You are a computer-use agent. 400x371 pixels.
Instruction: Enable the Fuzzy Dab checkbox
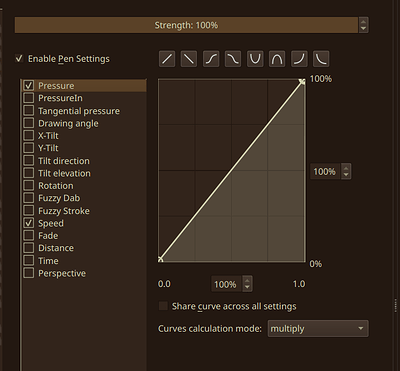[29, 198]
